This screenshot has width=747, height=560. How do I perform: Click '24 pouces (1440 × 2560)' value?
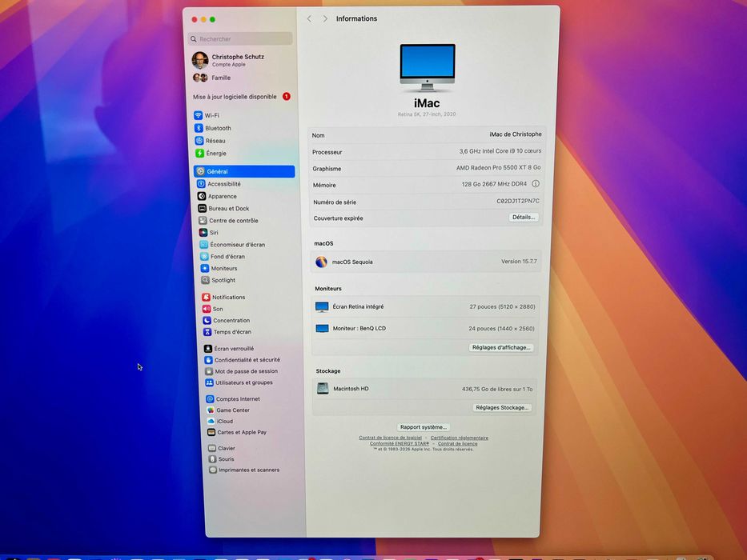click(501, 329)
